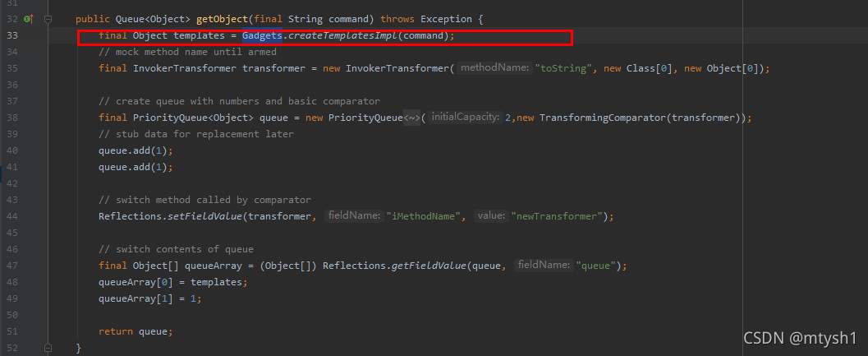Click the command parameter in getObject signature
This screenshot has width=868, height=356.
coord(349,20)
